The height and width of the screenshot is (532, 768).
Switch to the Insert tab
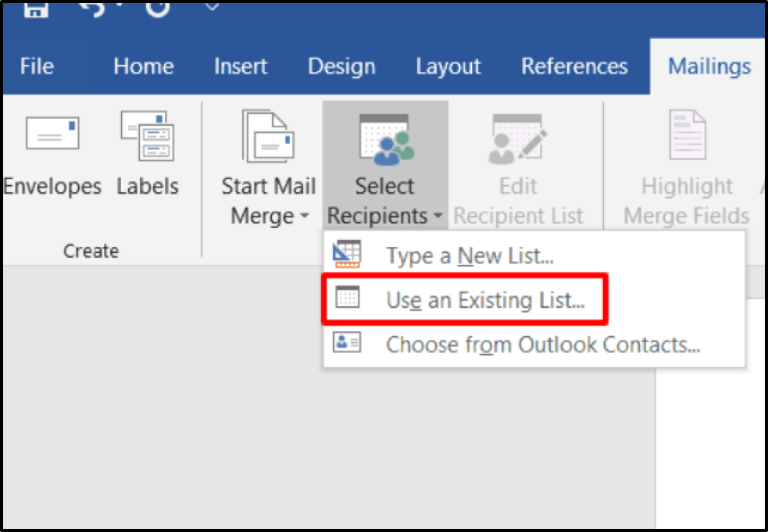[241, 67]
